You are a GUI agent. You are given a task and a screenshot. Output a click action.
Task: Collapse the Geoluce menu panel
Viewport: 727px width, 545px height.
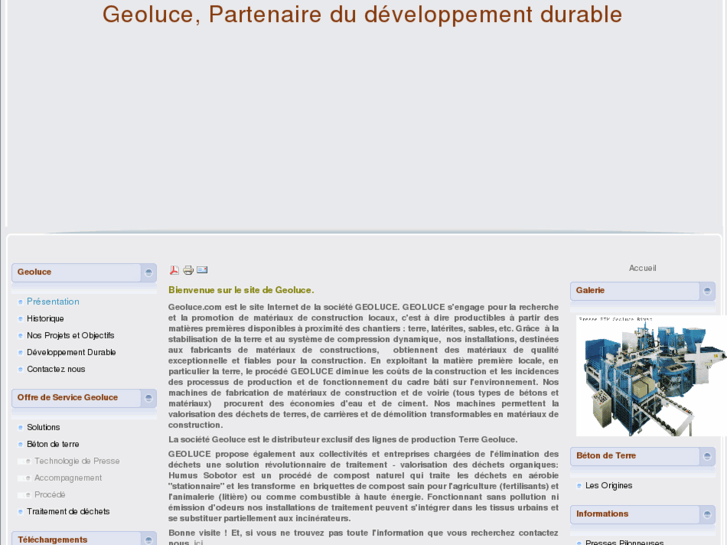[x=148, y=272]
